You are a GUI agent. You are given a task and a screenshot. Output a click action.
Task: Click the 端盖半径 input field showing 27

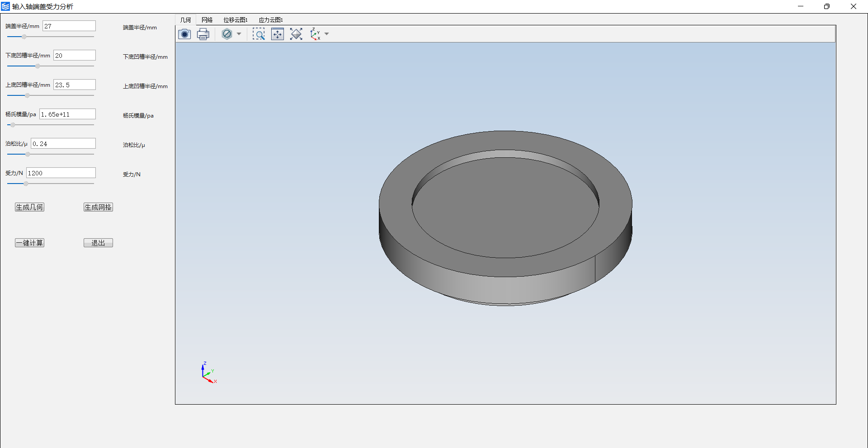point(69,26)
